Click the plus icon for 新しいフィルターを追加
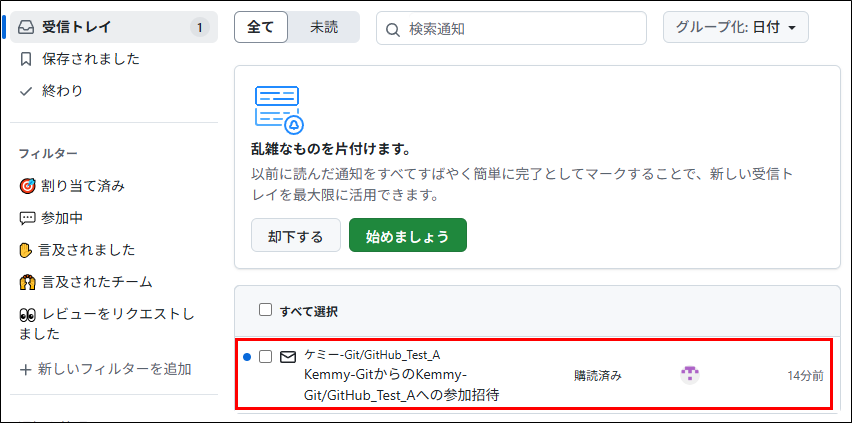 pyautogui.click(x=26, y=370)
